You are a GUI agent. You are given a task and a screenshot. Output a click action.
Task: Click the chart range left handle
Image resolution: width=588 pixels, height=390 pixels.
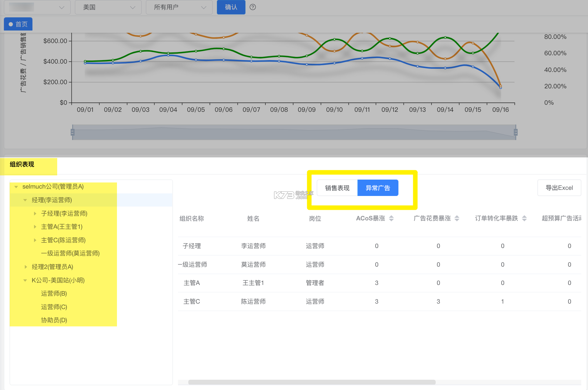pos(73,132)
